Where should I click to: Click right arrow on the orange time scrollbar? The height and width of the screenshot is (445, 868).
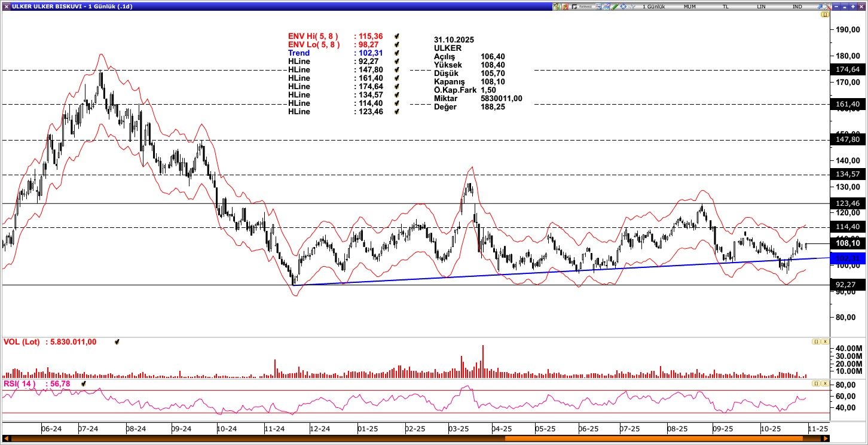[x=827, y=438]
